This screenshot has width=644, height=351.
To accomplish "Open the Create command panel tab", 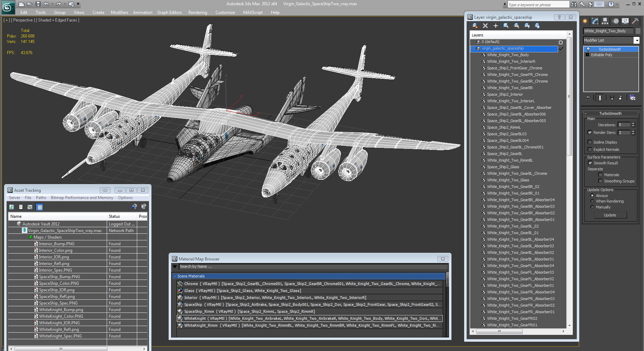I will pyautogui.click(x=585, y=21).
